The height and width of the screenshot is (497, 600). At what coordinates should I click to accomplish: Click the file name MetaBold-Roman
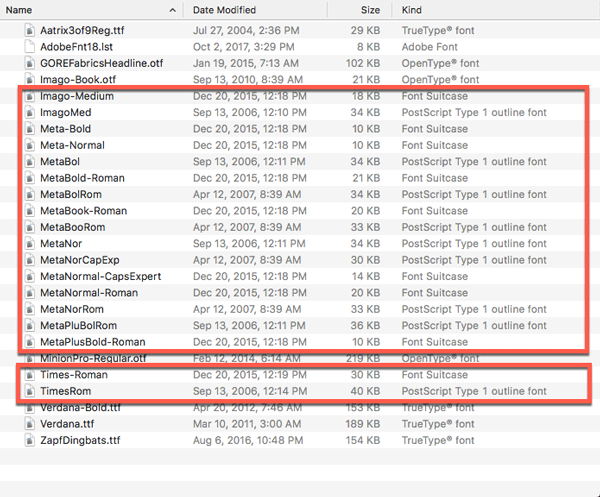coord(82,178)
